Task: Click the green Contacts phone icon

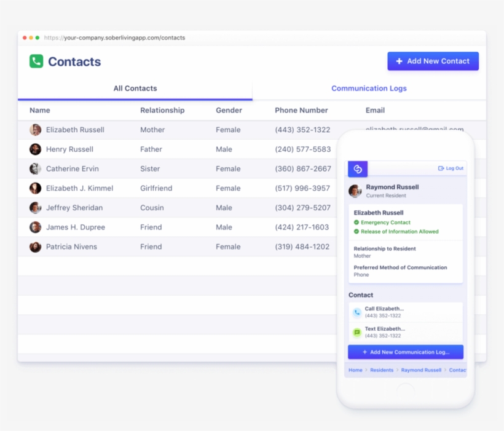Action: [x=35, y=61]
